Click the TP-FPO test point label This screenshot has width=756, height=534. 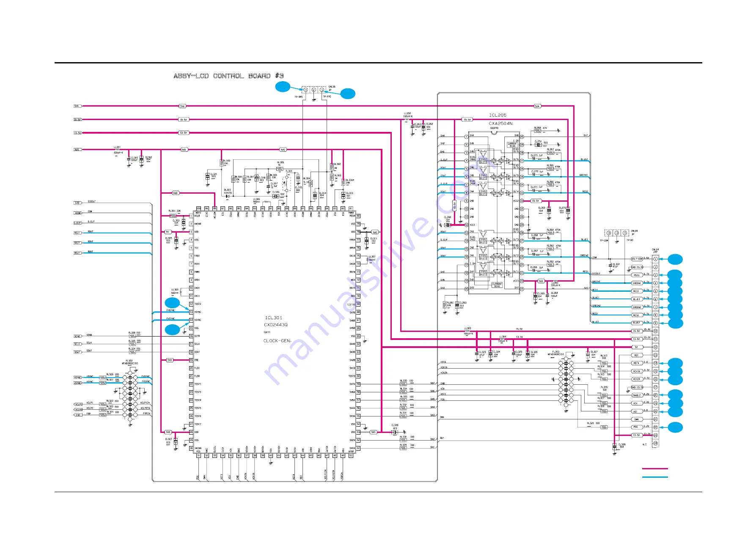coord(327,97)
